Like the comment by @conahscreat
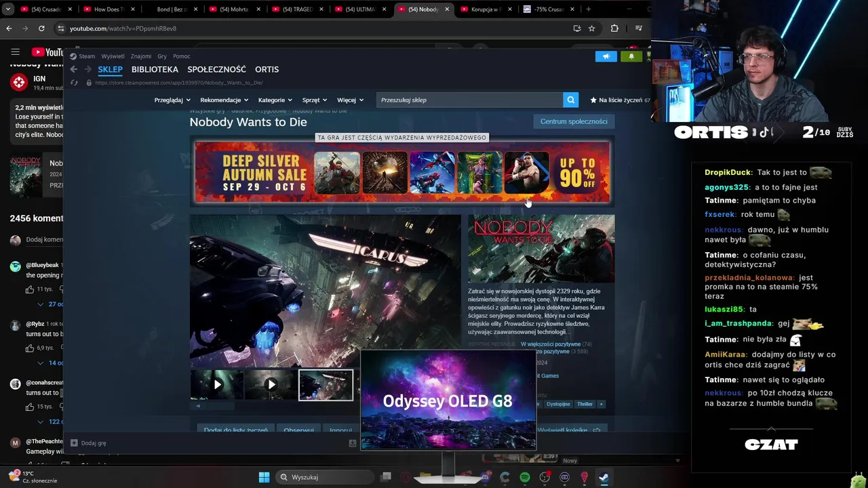This screenshot has width=868, height=488. click(30, 407)
